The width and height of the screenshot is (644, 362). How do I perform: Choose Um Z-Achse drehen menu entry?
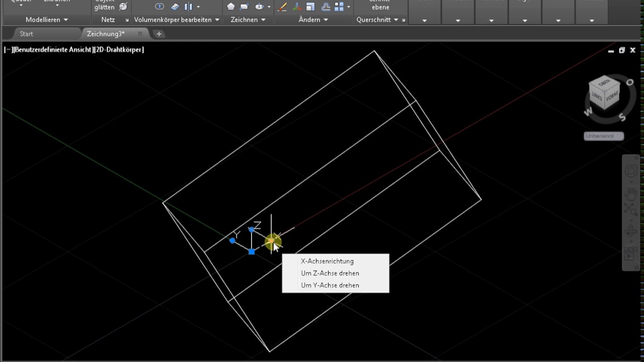tap(335, 274)
